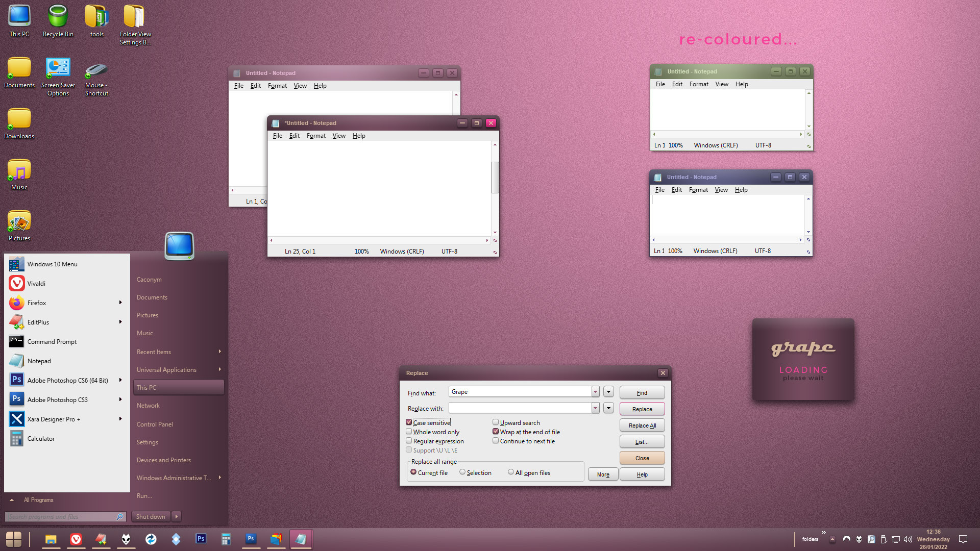Launch Xara Designer Pro from the start menu
The width and height of the screenshot is (980, 551).
click(x=54, y=419)
